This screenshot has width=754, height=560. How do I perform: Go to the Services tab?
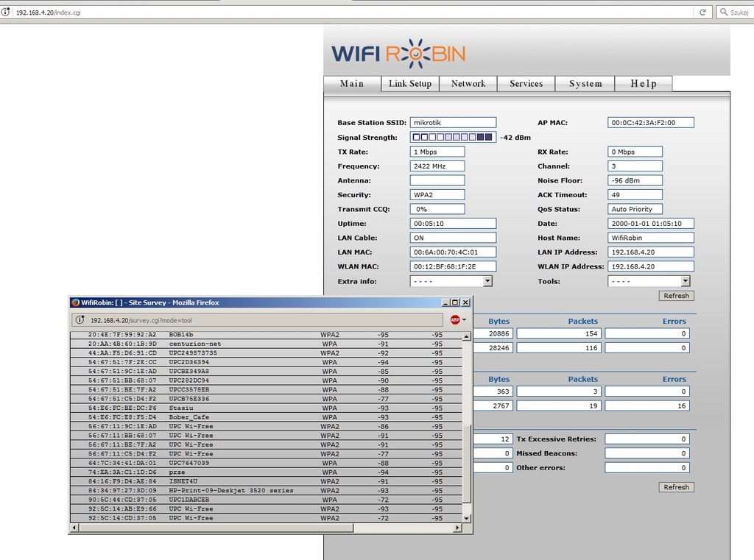(x=526, y=84)
